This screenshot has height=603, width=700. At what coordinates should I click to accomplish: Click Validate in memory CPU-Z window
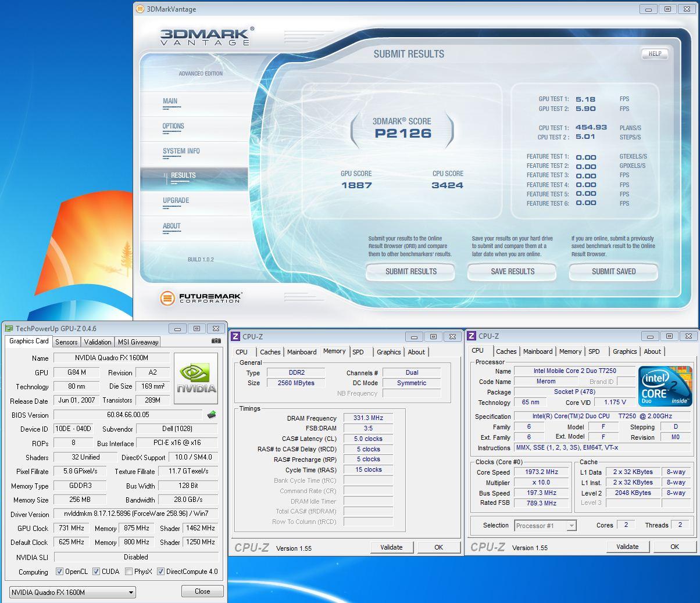point(391,547)
